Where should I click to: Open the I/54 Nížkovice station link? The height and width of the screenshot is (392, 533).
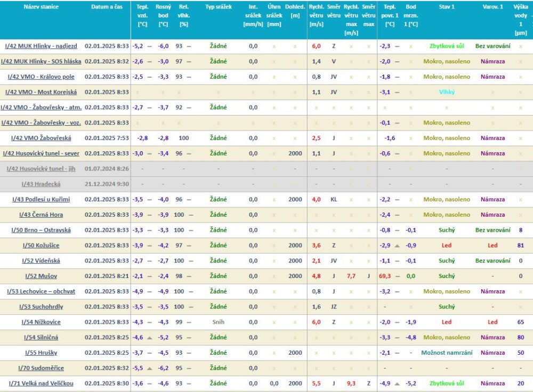click(41, 322)
